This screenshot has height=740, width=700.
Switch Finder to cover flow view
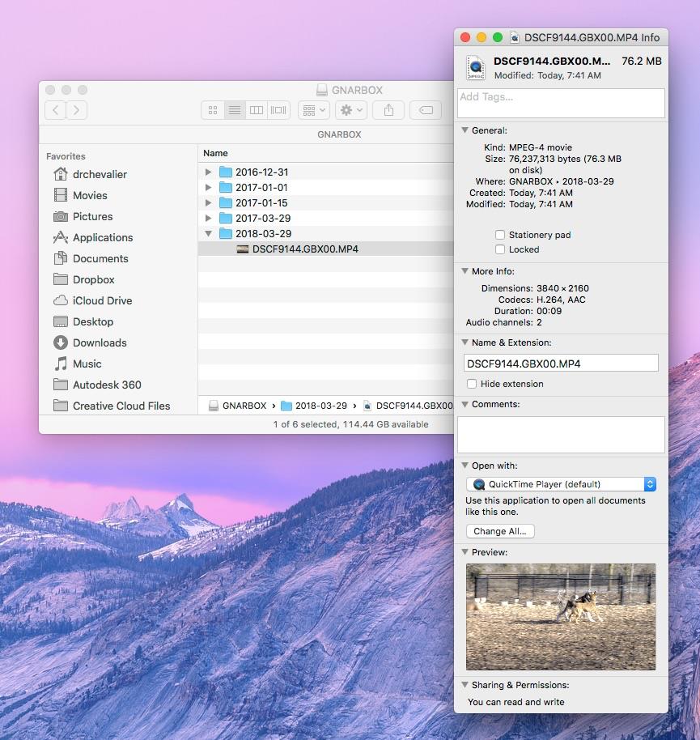coord(278,109)
